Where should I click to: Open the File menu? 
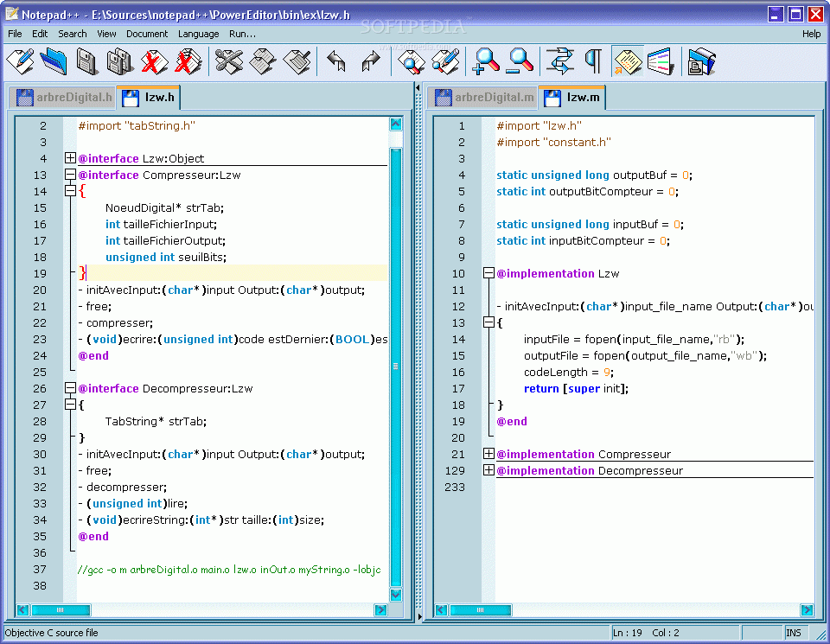15,34
